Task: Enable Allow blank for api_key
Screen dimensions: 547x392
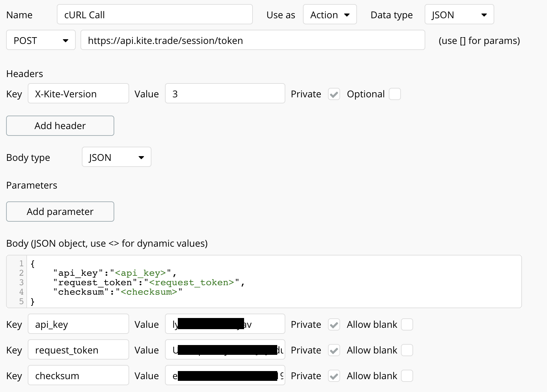Action: tap(407, 325)
